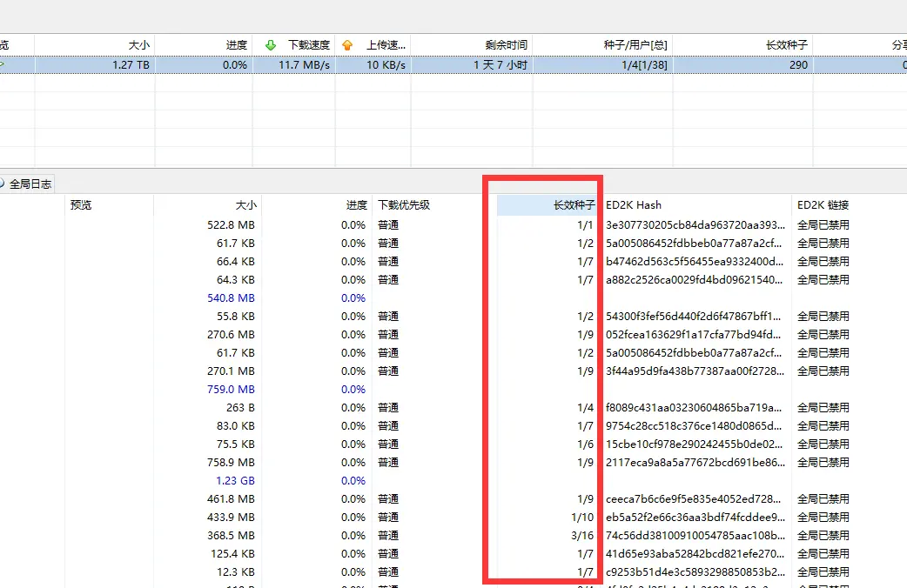Click the 全局日志 tab icon
The image size is (907, 588).
tap(3, 184)
